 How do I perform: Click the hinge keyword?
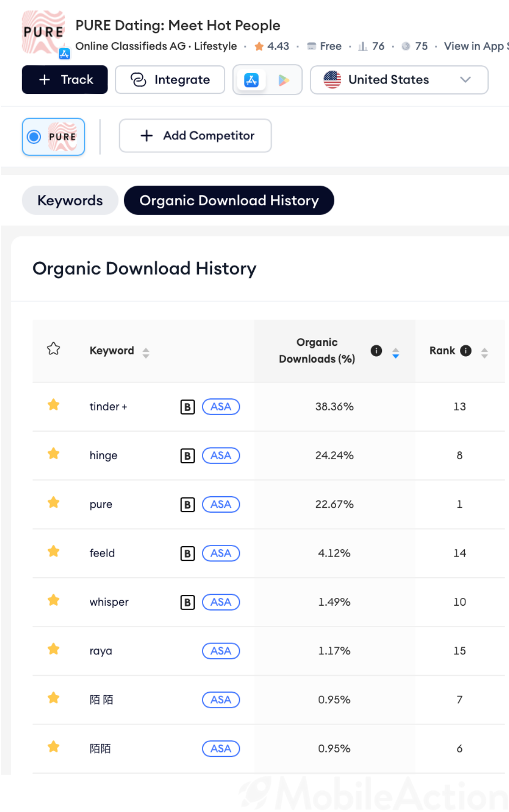click(x=104, y=456)
